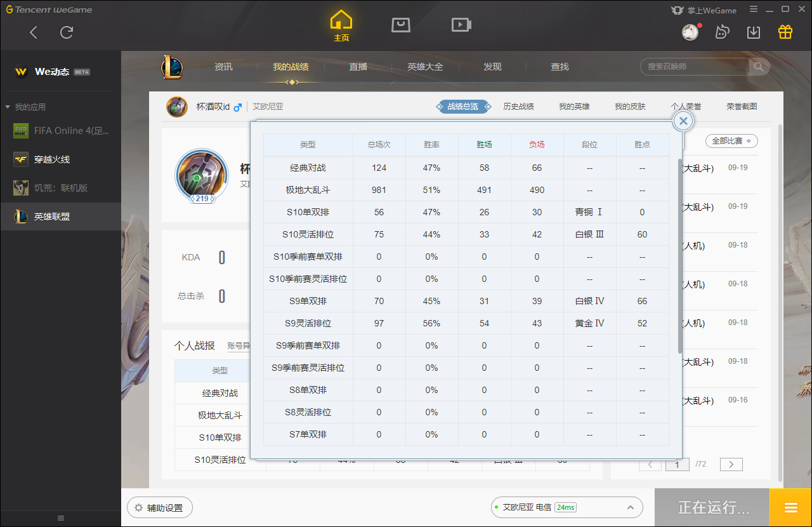The width and height of the screenshot is (812, 527).
Task: Open the 全部比赛 dropdown filter
Action: tap(731, 141)
